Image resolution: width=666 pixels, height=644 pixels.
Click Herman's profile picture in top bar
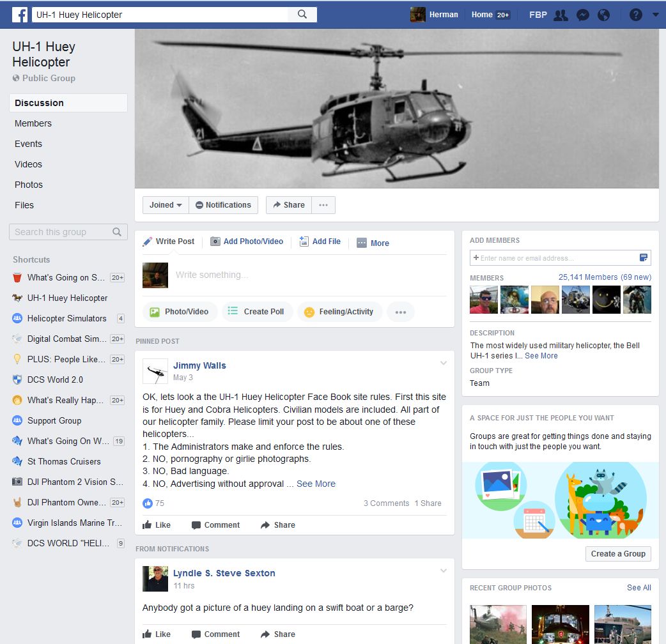(417, 15)
